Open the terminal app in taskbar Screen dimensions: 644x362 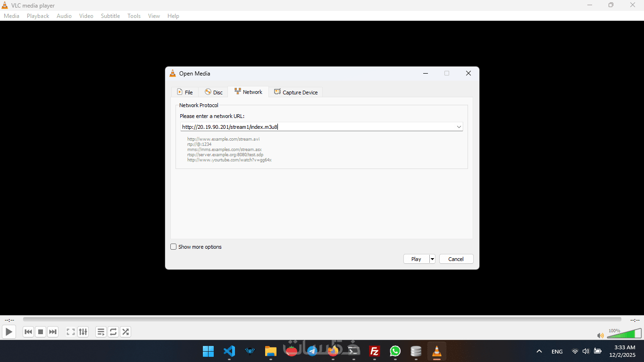coord(354,351)
